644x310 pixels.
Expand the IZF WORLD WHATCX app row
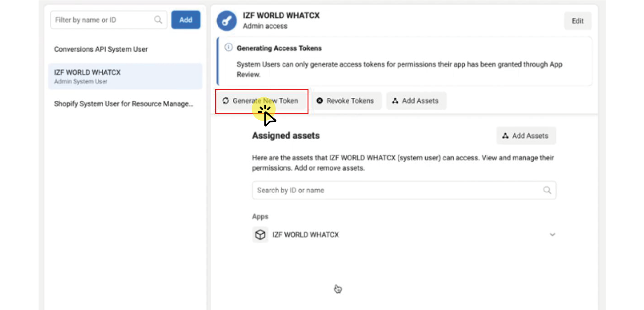(x=552, y=234)
